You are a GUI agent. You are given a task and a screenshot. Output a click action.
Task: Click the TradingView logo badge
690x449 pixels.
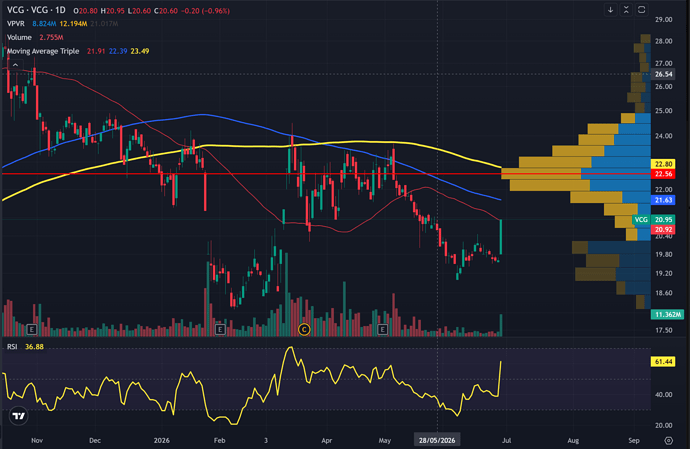click(18, 416)
